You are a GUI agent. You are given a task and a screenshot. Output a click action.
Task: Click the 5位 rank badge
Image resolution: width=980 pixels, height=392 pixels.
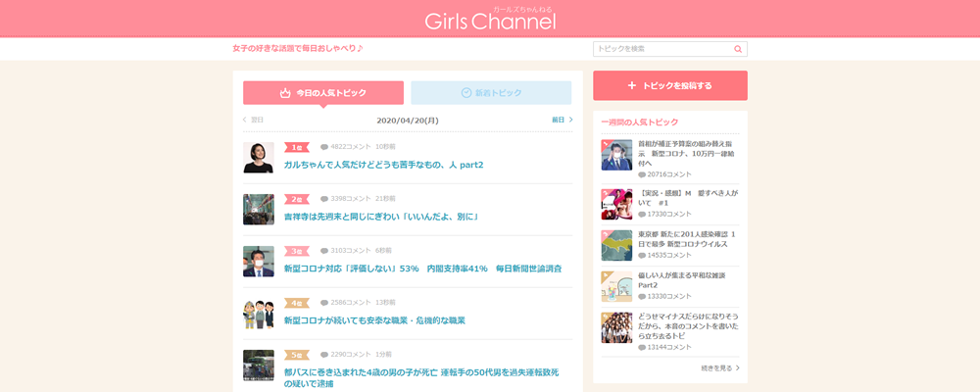(x=297, y=355)
